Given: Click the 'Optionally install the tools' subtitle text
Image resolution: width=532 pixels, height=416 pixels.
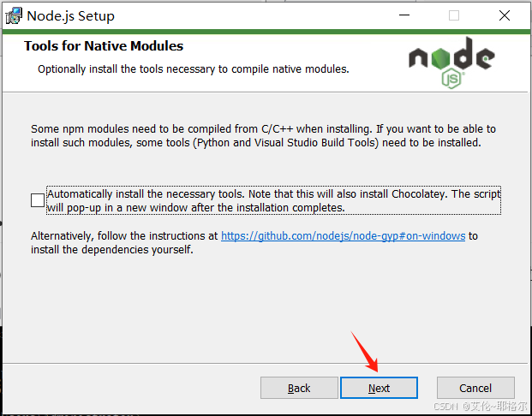Looking at the screenshot, I should click(x=193, y=68).
